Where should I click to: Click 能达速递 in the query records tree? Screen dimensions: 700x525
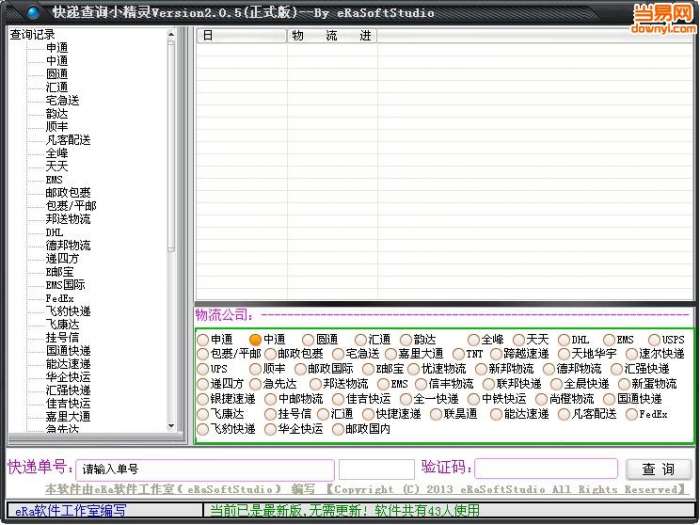click(68, 364)
